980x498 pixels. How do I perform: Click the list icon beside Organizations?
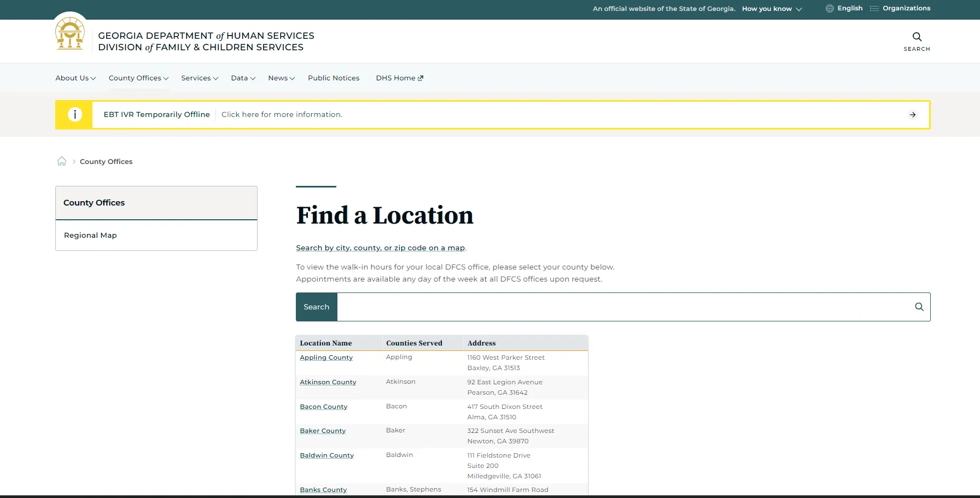(x=874, y=8)
